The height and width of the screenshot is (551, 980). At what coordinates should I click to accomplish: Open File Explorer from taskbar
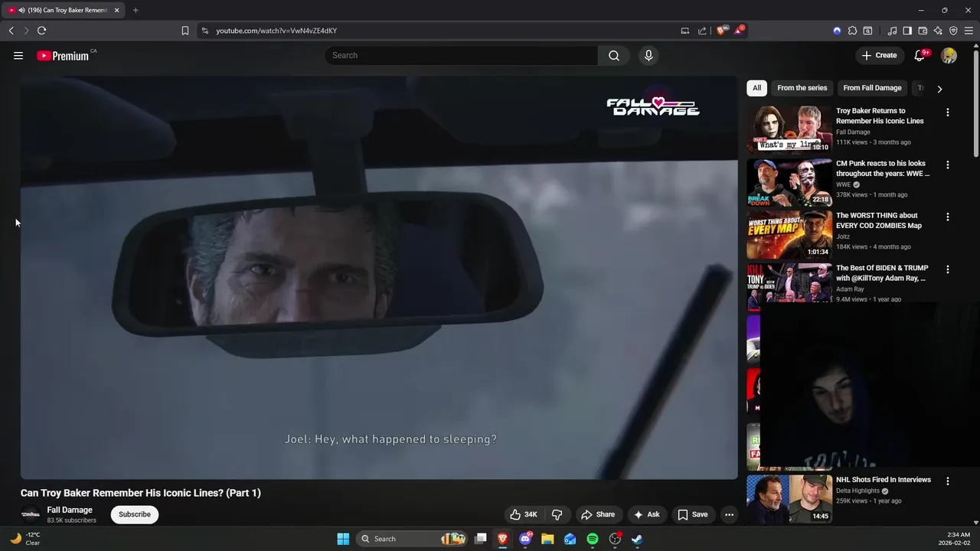coord(547,539)
